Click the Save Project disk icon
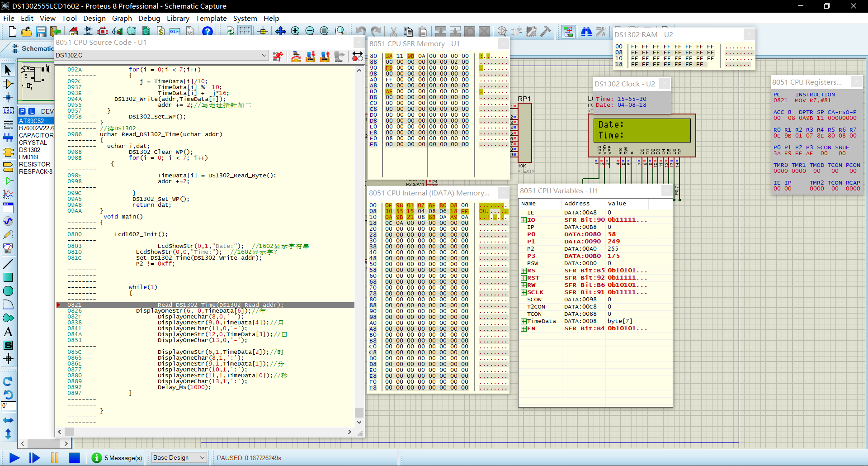Viewport: 868px width, 466px height. point(41,31)
